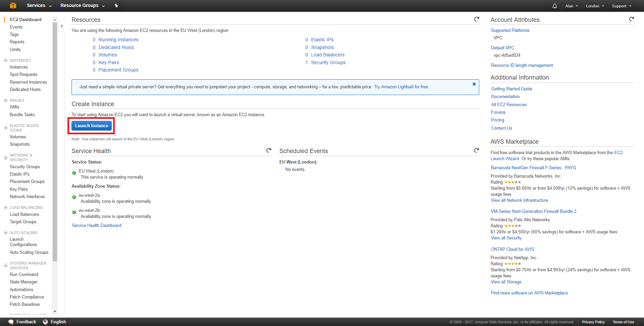This screenshot has width=644, height=326.
Task: Click the sidebar scrollbar down arrow
Action: pyautogui.click(x=55, y=312)
